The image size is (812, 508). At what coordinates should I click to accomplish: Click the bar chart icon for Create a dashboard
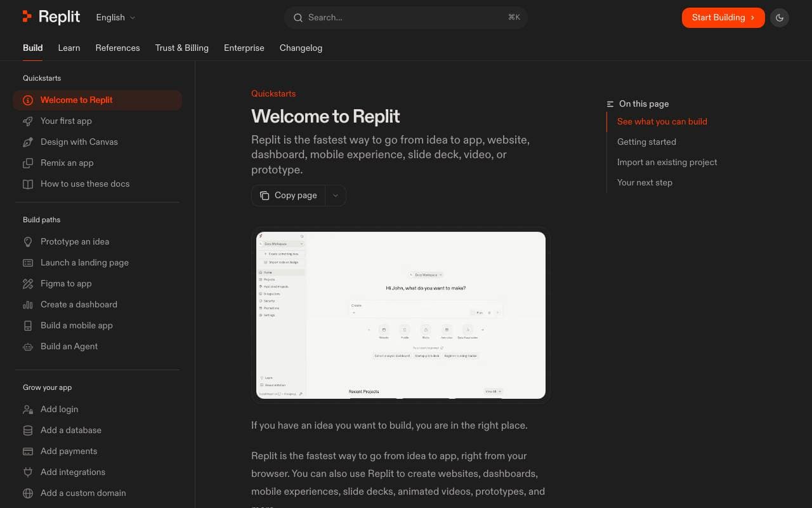tap(28, 305)
